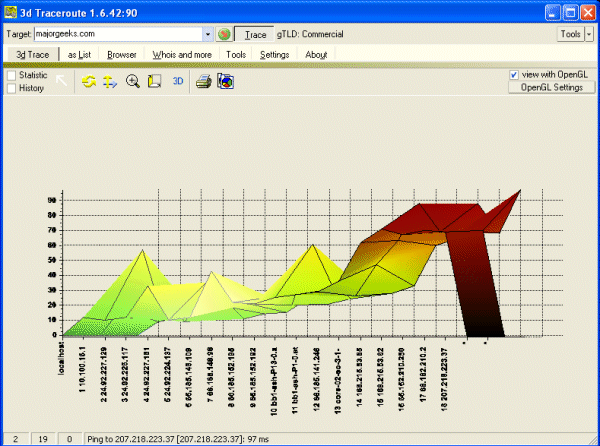Image resolution: width=600 pixels, height=446 pixels.
Task: Click the printer icon
Action: point(203,81)
